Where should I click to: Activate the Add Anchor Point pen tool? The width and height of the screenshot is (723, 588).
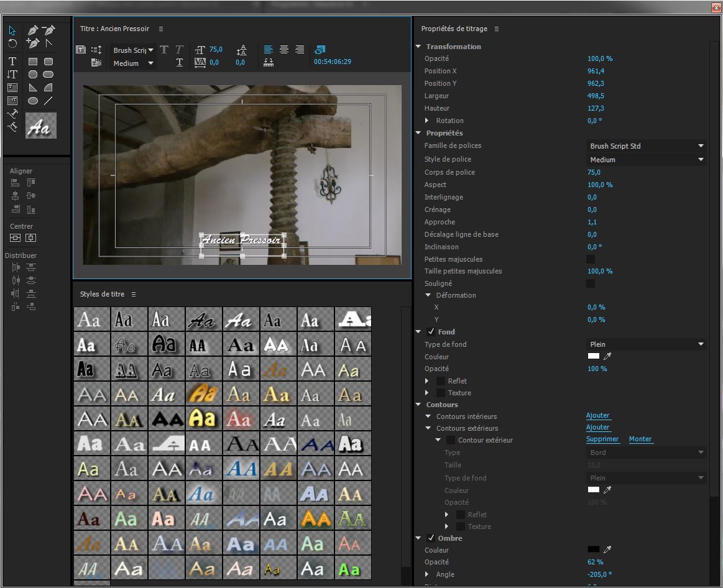click(x=33, y=44)
